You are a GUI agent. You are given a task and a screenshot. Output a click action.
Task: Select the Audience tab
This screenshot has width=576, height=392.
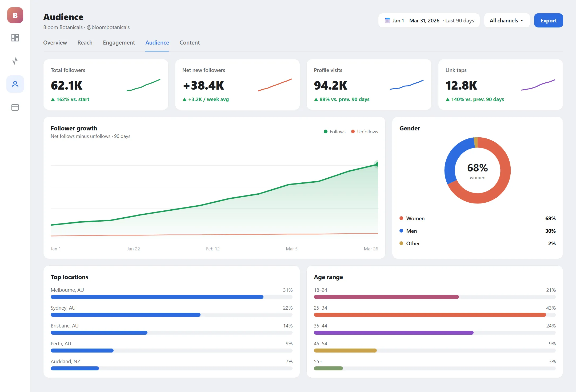(157, 43)
